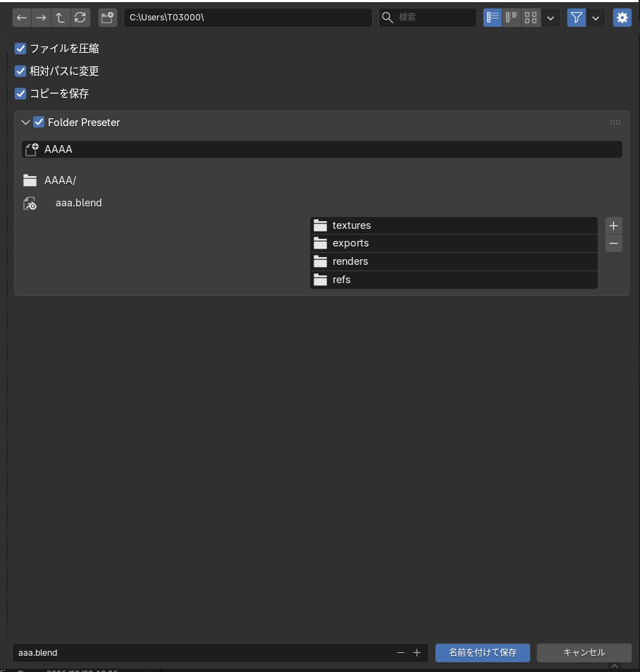Disable the 相対パスに変更 checkbox

[x=20, y=71]
